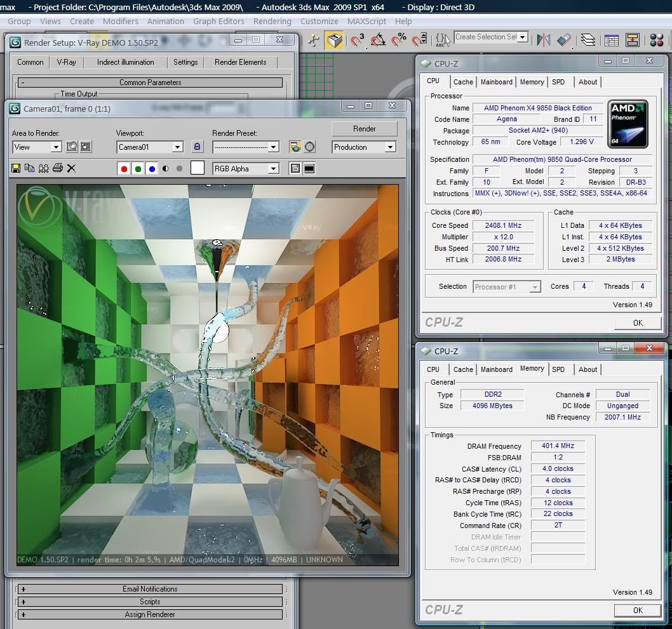Image resolution: width=672 pixels, height=629 pixels.
Task: Open the Customize menu
Action: pos(319,22)
